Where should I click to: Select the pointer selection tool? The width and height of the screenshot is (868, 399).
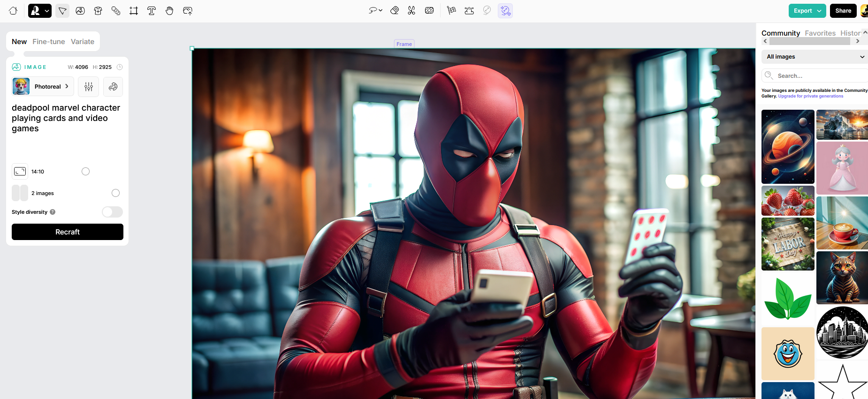point(62,11)
